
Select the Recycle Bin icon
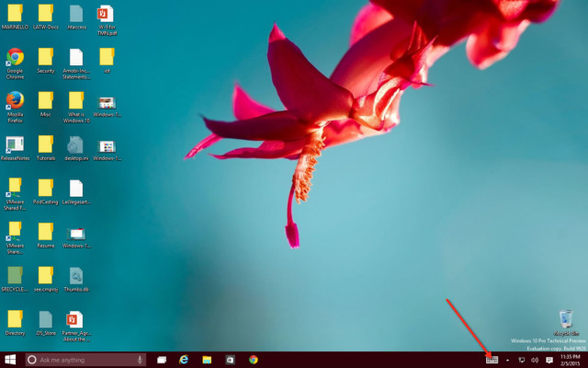(566, 323)
